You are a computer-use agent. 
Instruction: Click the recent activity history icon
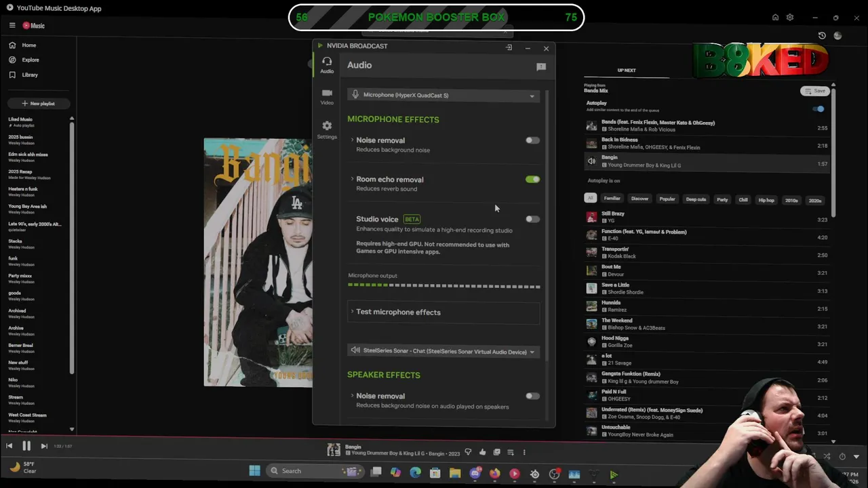pyautogui.click(x=822, y=35)
